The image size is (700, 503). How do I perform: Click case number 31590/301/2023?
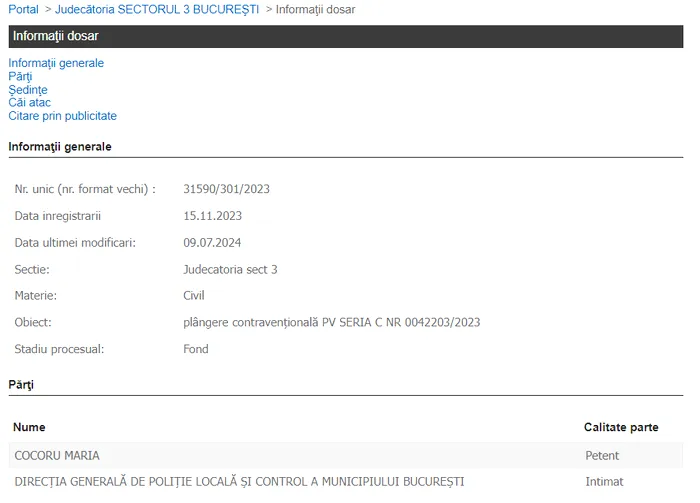[x=227, y=189]
